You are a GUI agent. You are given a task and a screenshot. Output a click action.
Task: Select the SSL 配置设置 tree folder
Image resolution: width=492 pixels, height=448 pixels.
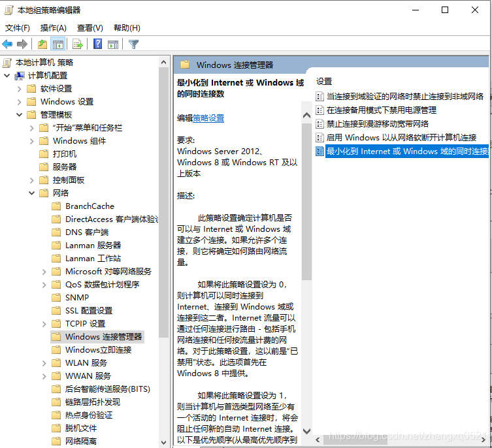pyautogui.click(x=89, y=311)
